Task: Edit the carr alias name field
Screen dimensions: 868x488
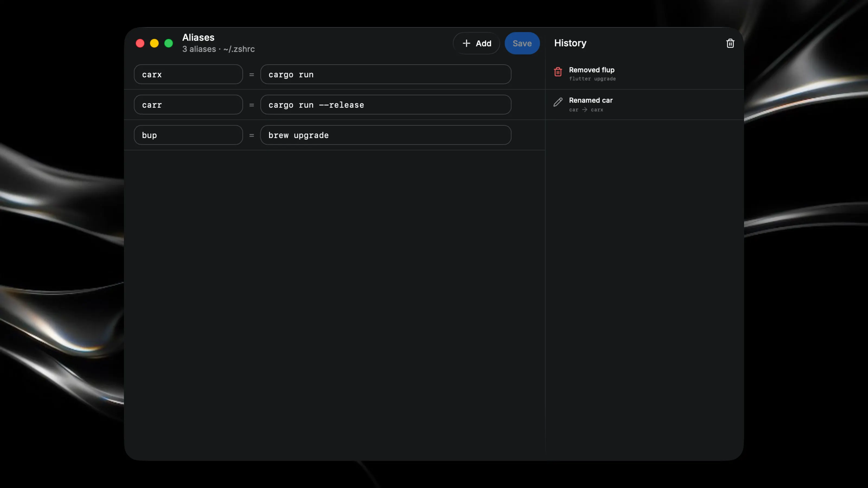Action: (188, 105)
